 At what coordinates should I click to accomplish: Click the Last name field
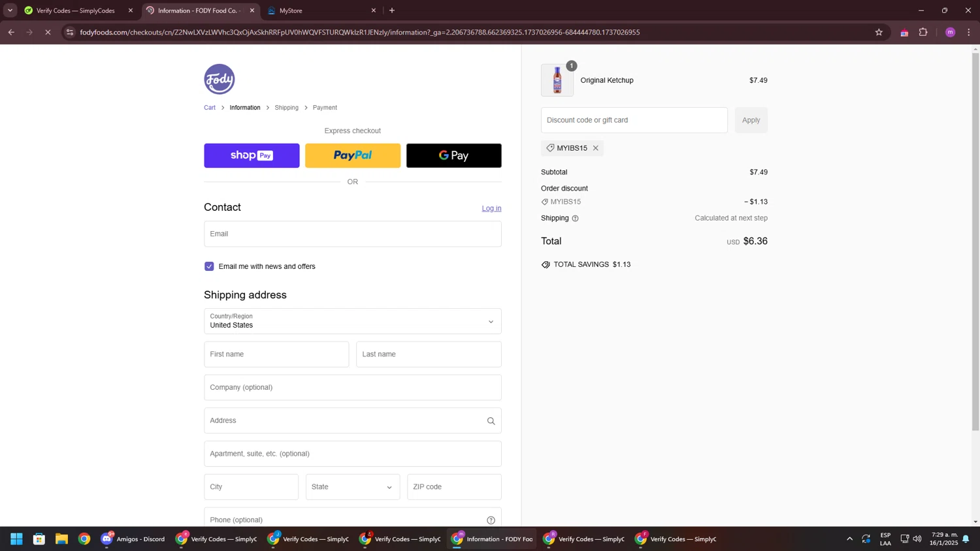[429, 354]
